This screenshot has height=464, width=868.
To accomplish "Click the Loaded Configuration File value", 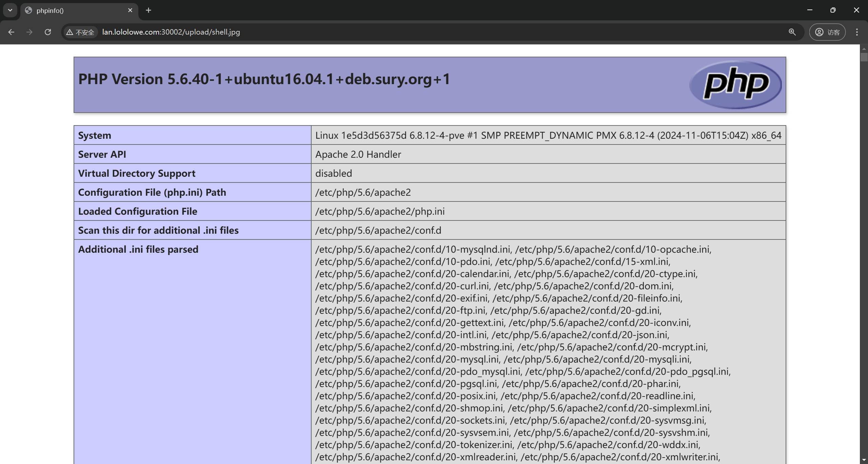I will coord(380,211).
